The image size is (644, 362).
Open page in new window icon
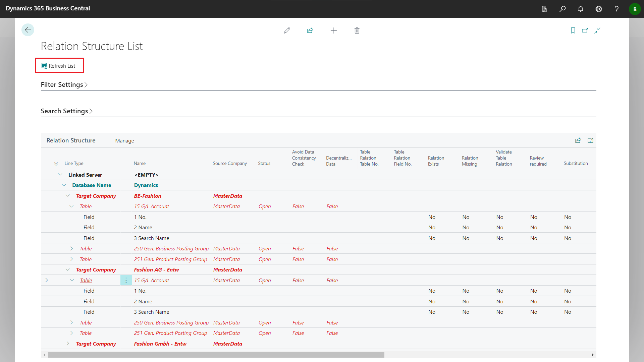[585, 31]
